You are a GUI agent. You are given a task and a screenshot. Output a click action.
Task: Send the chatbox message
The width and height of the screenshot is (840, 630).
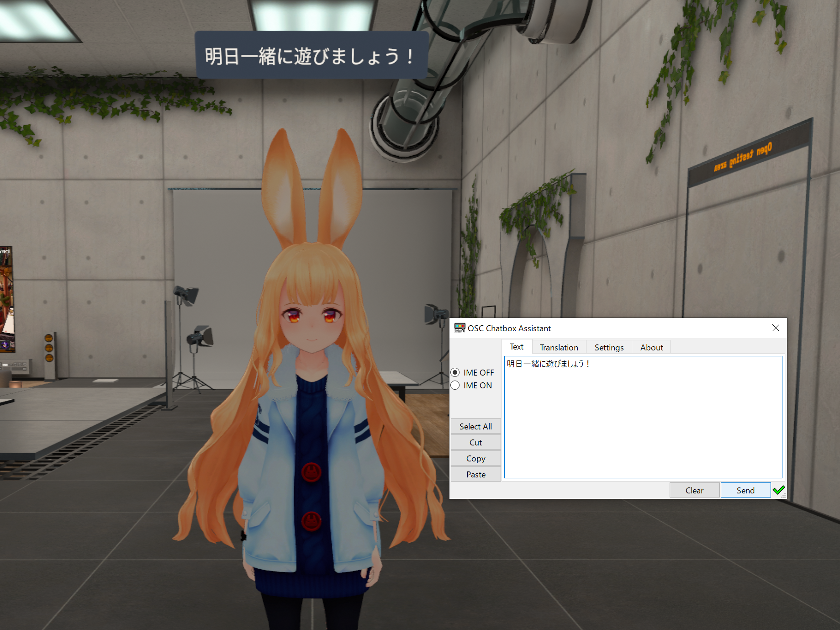coord(745,489)
